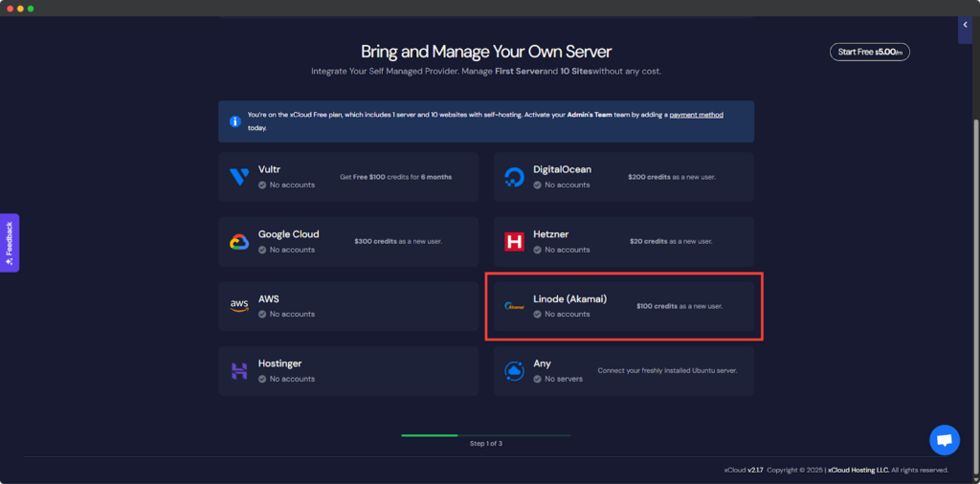
Task: Click the check mark beside Any's No servers
Action: pos(538,379)
